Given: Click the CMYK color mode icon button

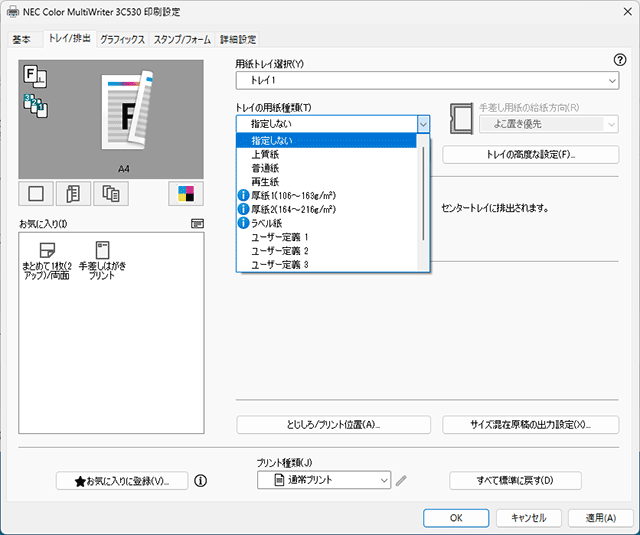Looking at the screenshot, I should [x=186, y=193].
